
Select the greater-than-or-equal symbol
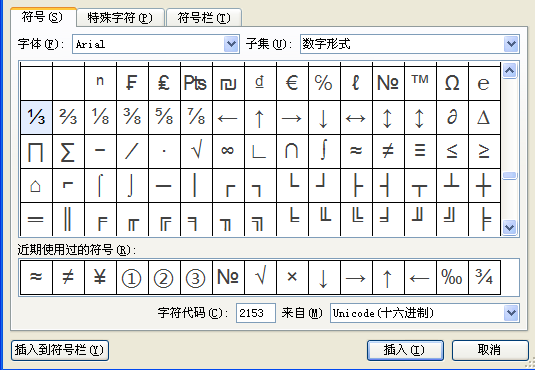click(x=484, y=151)
